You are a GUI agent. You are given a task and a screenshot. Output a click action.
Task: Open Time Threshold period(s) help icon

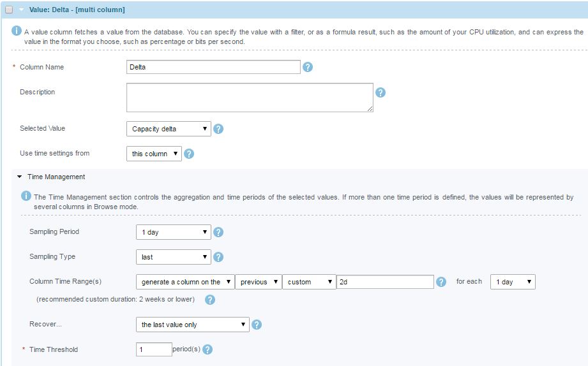(x=207, y=349)
